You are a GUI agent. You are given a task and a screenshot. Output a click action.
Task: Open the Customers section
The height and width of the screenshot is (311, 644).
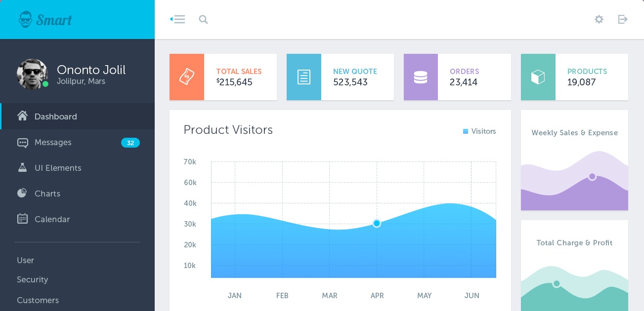[38, 300]
